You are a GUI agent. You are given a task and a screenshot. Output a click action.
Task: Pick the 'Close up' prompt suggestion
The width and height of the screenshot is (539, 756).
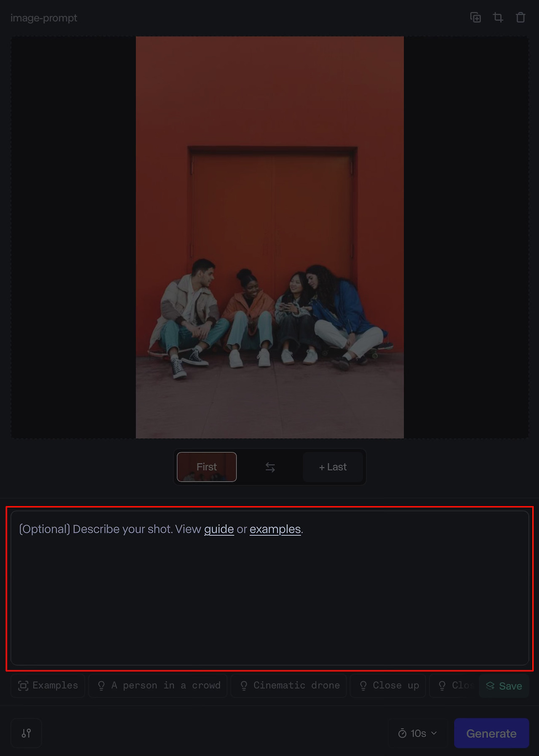(x=388, y=686)
